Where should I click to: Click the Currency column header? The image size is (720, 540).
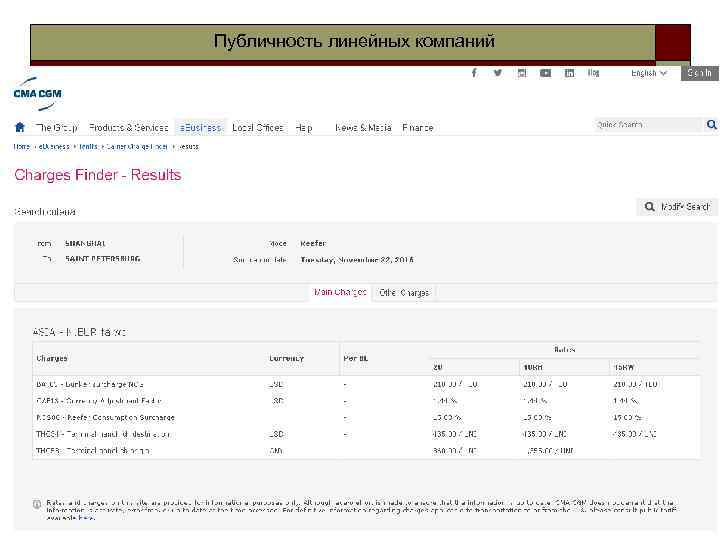pos(287,358)
